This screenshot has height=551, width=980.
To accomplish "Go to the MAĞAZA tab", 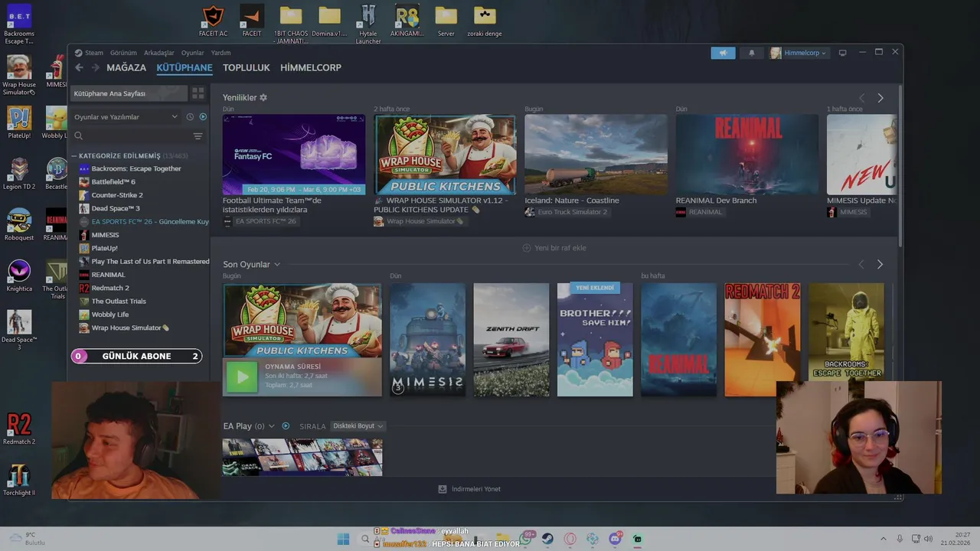I will coord(126,67).
